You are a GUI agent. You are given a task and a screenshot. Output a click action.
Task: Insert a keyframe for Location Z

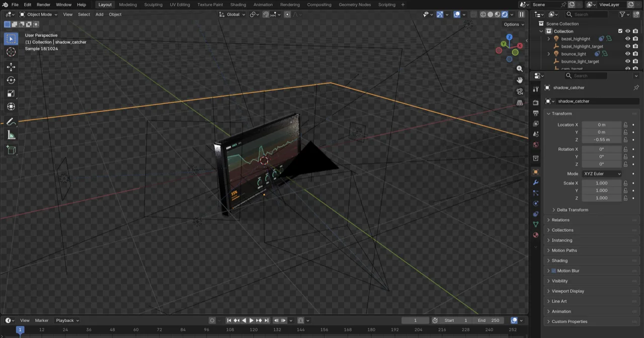pos(633,139)
